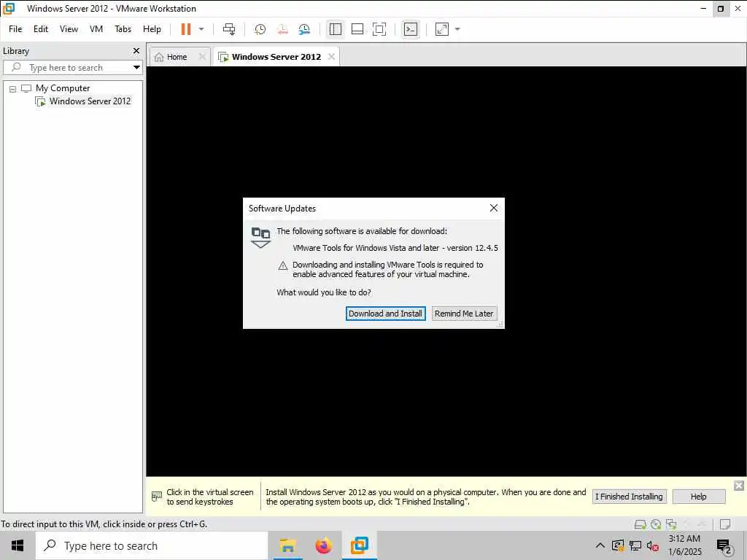Viewport: 747px width, 560px height.
Task: Collapse the My Computer tree node
Action: pyautogui.click(x=13, y=88)
